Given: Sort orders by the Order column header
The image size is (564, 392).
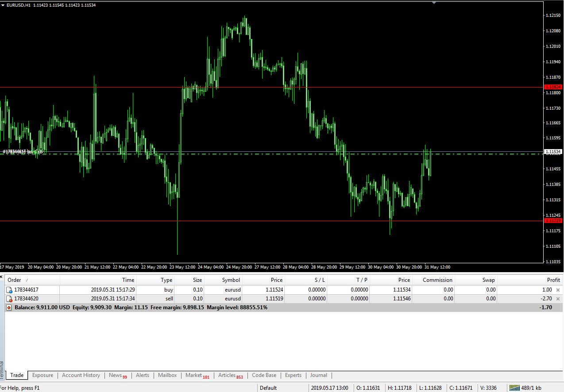Looking at the screenshot, I should coord(15,280).
